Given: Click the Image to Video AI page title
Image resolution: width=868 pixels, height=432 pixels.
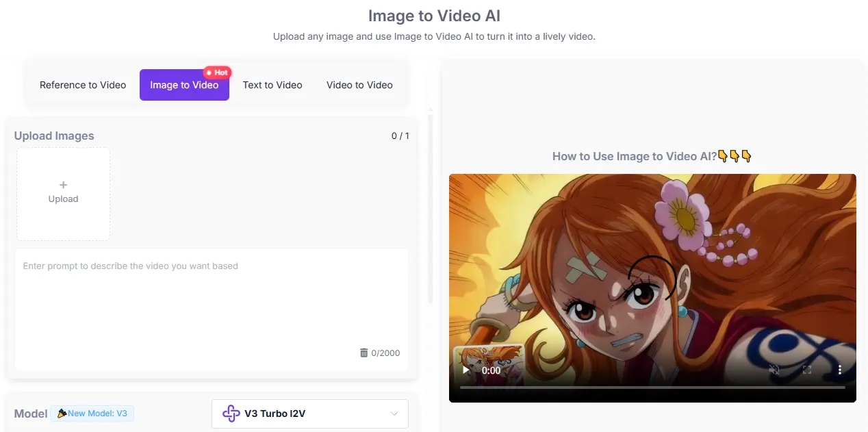Looking at the screenshot, I should tap(434, 15).
